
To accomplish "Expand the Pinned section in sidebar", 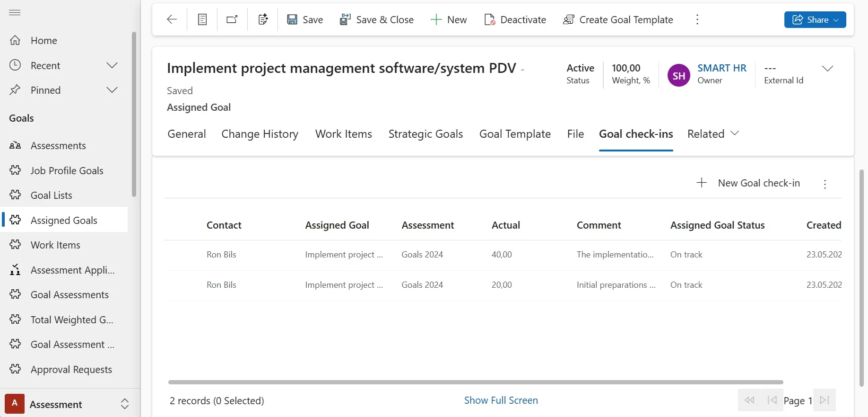I will coord(112,90).
